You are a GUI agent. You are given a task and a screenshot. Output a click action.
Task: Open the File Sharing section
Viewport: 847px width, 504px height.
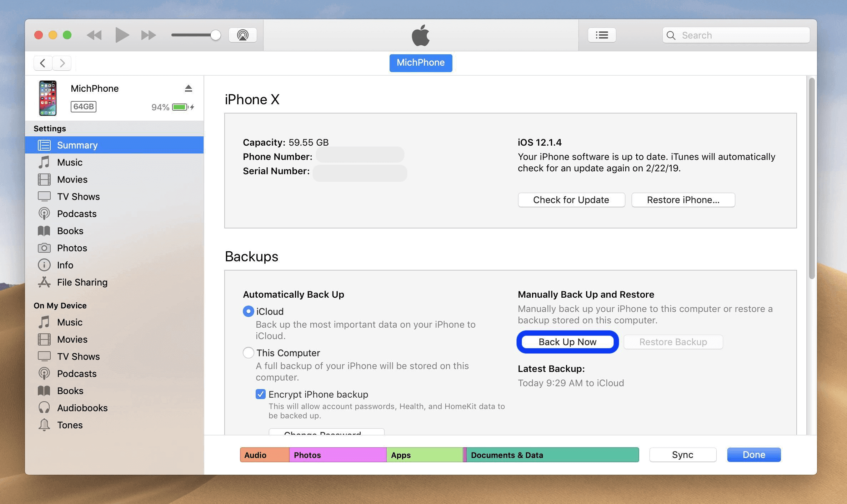(82, 281)
